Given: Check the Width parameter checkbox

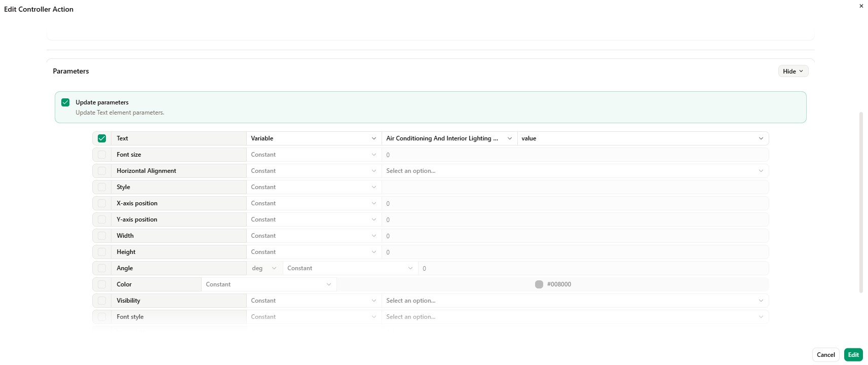Looking at the screenshot, I should click(102, 236).
